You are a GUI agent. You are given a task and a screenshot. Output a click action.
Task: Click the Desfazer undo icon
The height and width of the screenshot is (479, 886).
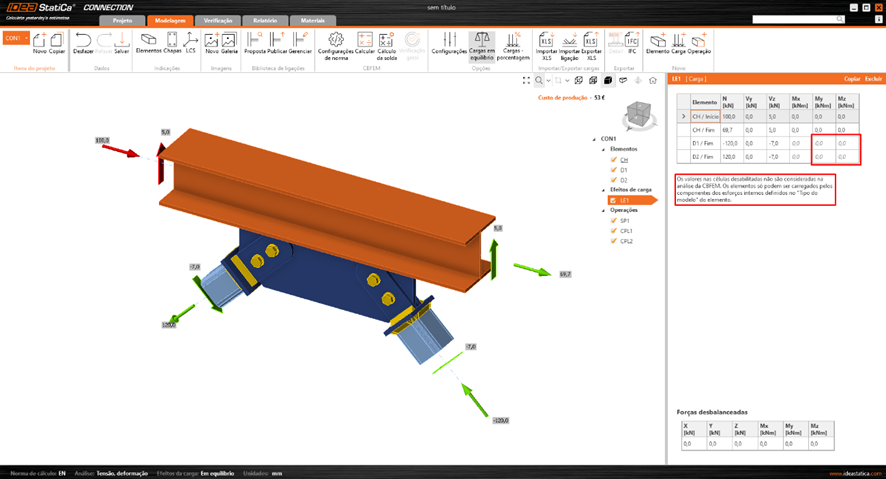83,43
